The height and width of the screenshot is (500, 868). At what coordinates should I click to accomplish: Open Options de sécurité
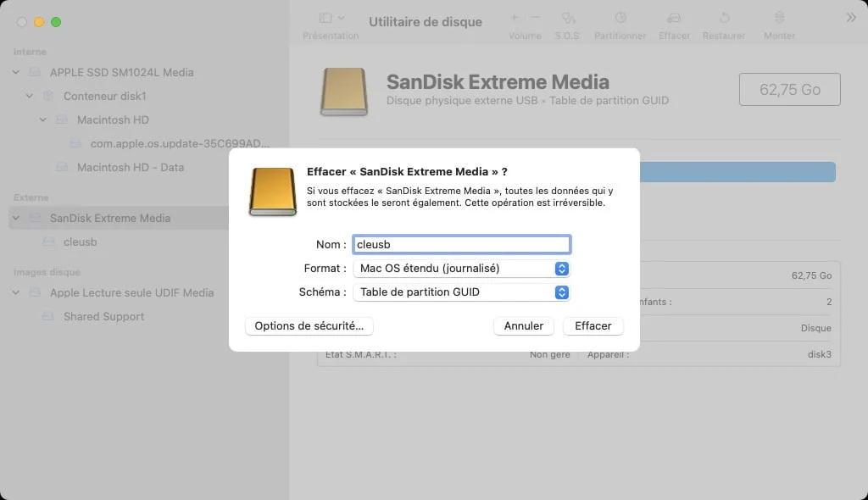(x=309, y=325)
